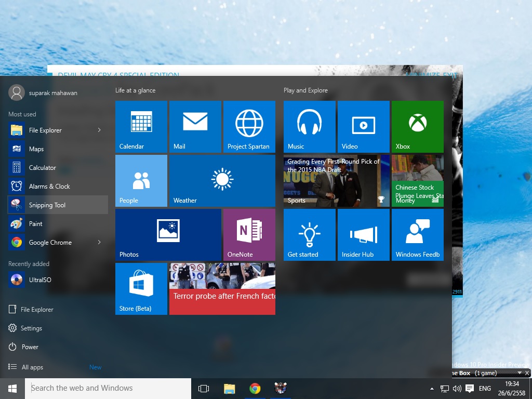
Task: Launch the Project Spartan tile
Action: pos(249,127)
